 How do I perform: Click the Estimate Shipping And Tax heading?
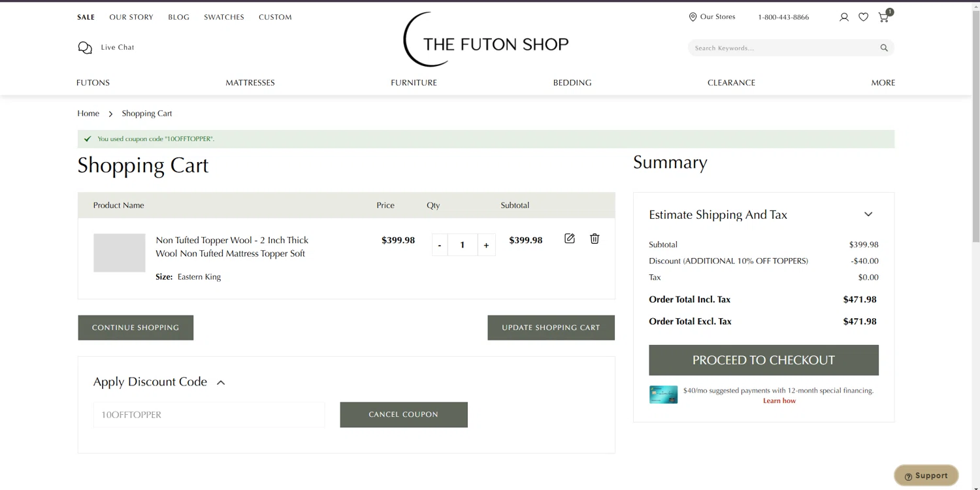pyautogui.click(x=718, y=215)
